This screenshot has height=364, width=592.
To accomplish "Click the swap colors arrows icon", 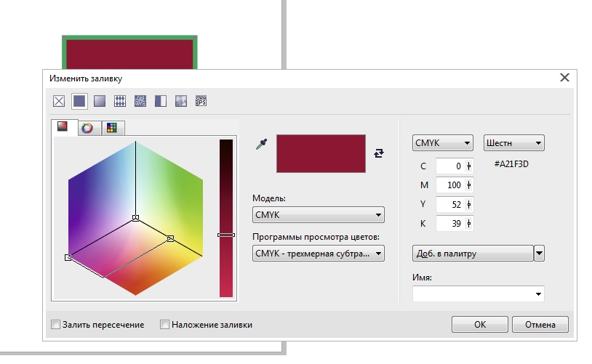I will click(x=379, y=153).
